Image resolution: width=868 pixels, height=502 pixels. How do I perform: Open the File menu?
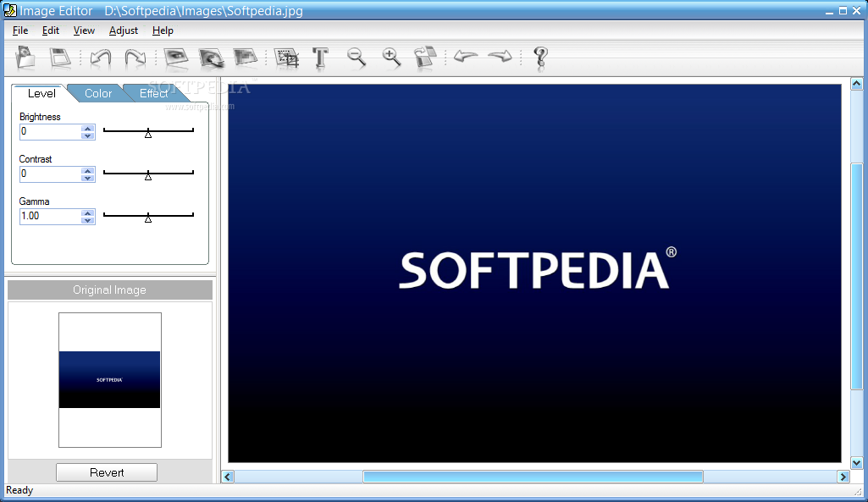pos(20,30)
